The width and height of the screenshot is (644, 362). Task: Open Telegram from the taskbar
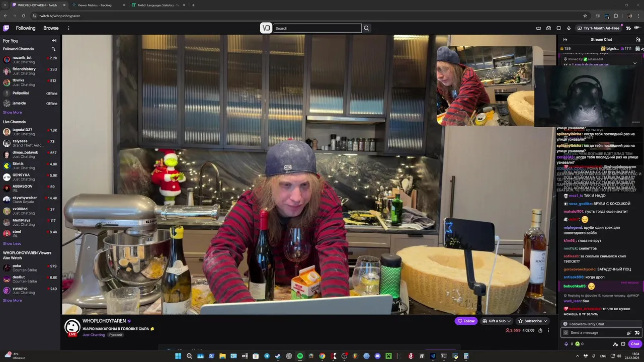pos(267,356)
